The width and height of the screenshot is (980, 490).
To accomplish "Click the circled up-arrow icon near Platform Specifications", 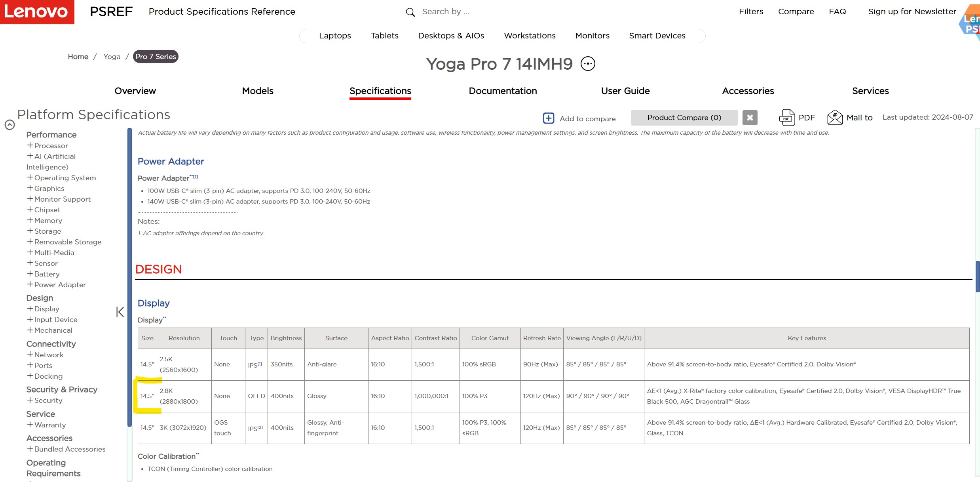I will [x=10, y=125].
